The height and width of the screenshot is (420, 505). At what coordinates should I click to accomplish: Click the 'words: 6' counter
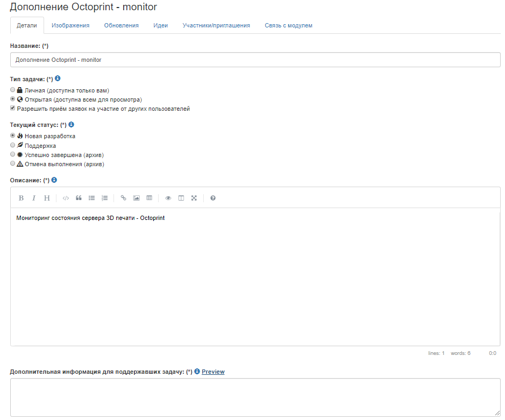[460, 353]
